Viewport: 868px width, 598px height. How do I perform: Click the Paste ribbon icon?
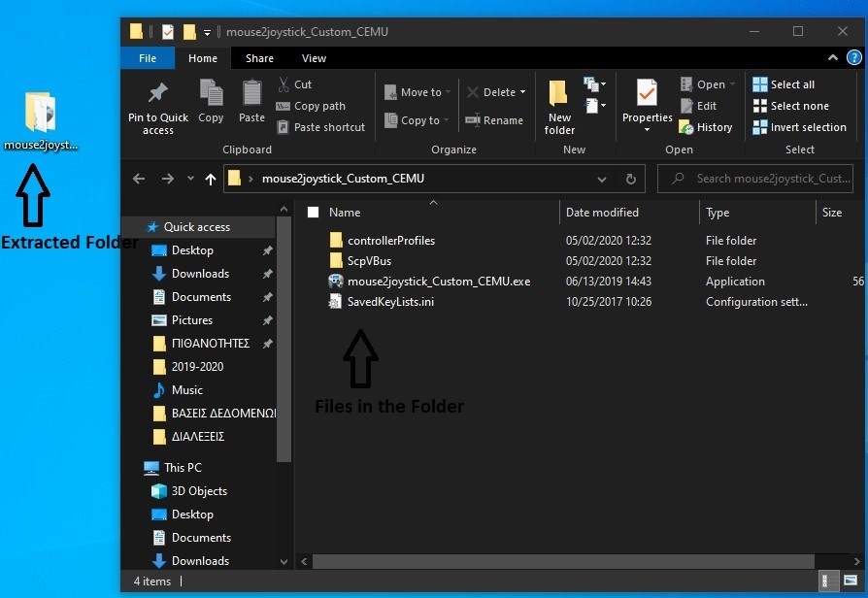point(251,101)
